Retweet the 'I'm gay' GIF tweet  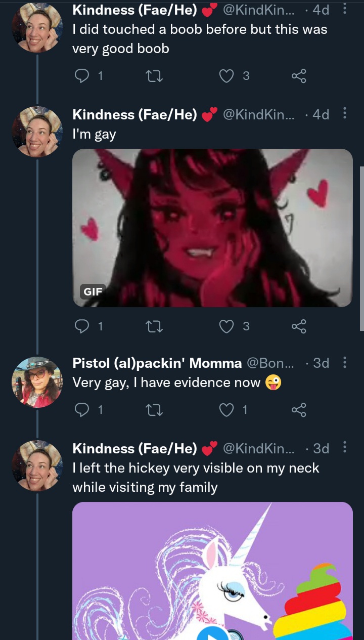click(x=153, y=326)
